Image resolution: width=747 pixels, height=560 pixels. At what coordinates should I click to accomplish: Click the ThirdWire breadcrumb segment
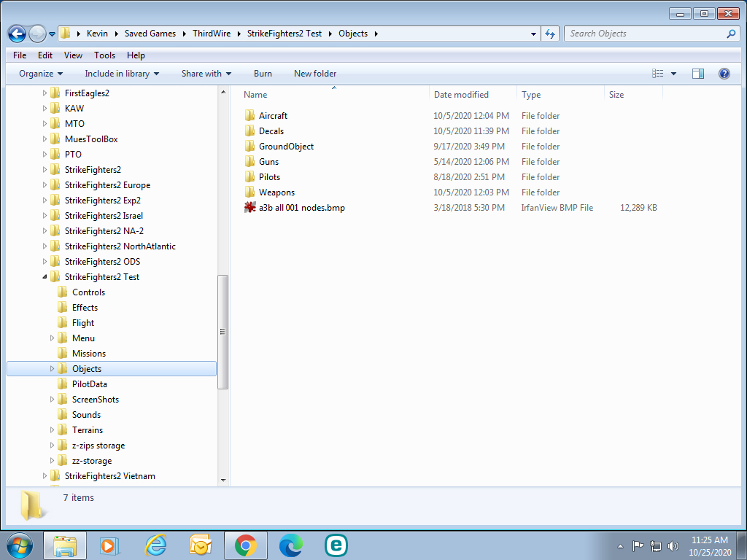tap(212, 34)
